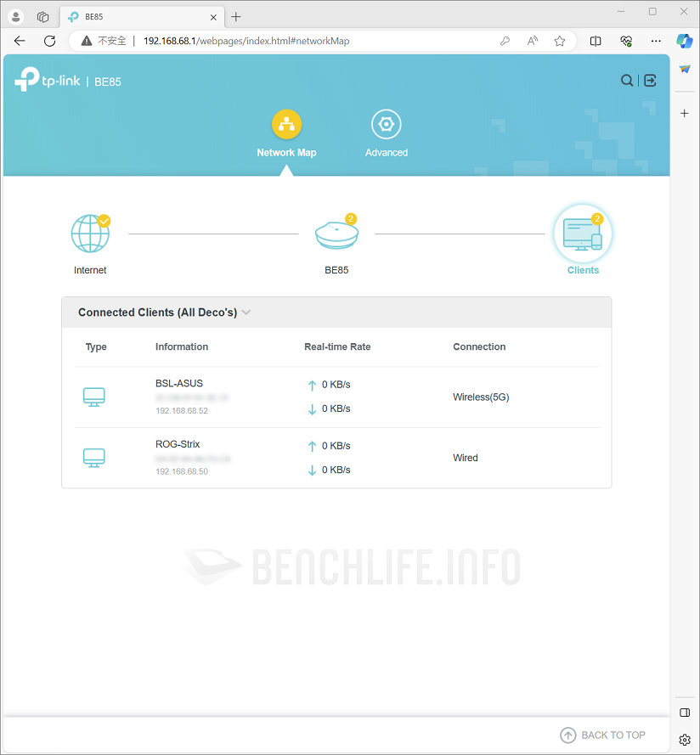700x755 pixels.
Task: Log out via the exit icon top right
Action: pos(649,80)
